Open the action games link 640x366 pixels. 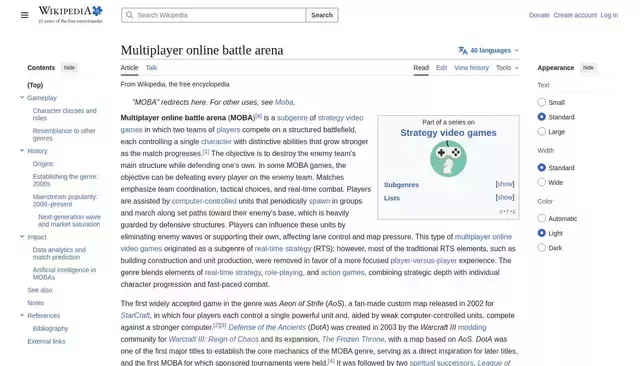coord(342,272)
